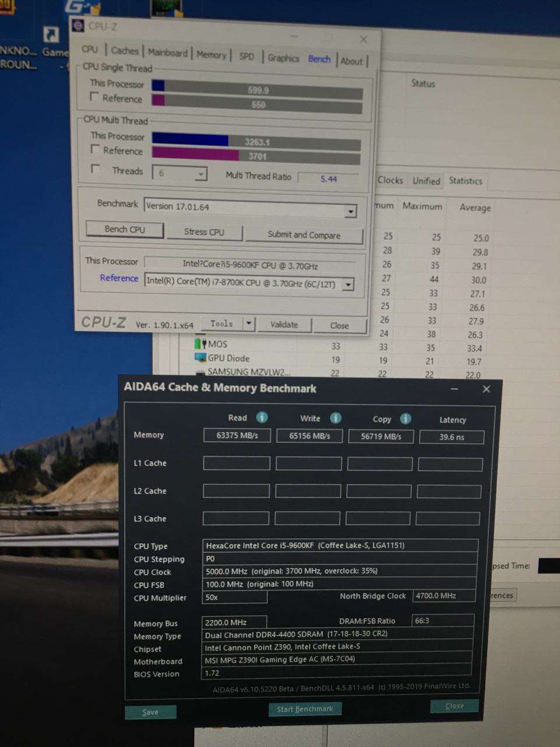560x747 pixels.
Task: Click the CPU Multiplier 50x field
Action: pos(235,597)
